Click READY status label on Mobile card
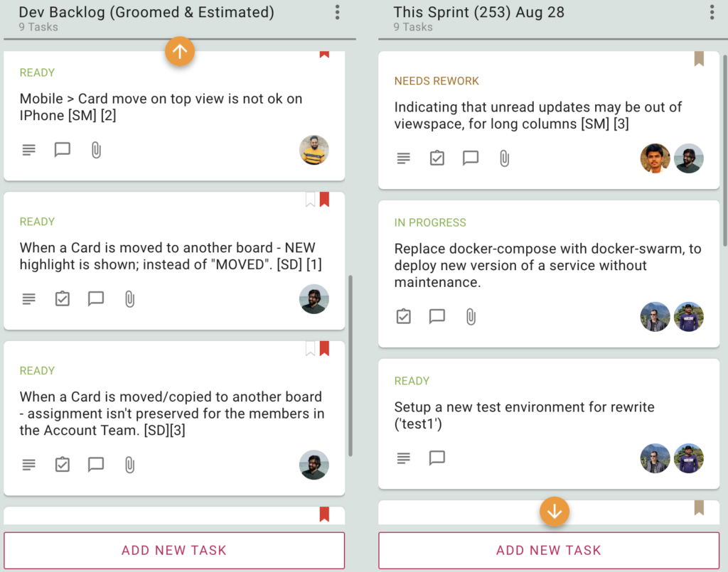This screenshot has height=572, width=728. tap(37, 73)
